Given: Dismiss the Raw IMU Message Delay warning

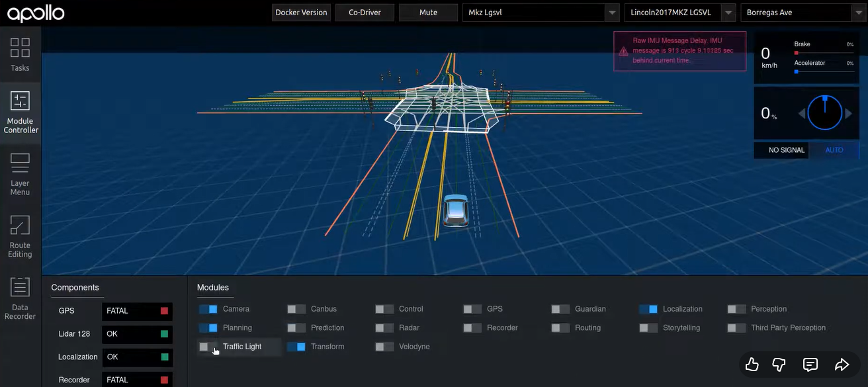Looking at the screenshot, I should pos(679,51).
